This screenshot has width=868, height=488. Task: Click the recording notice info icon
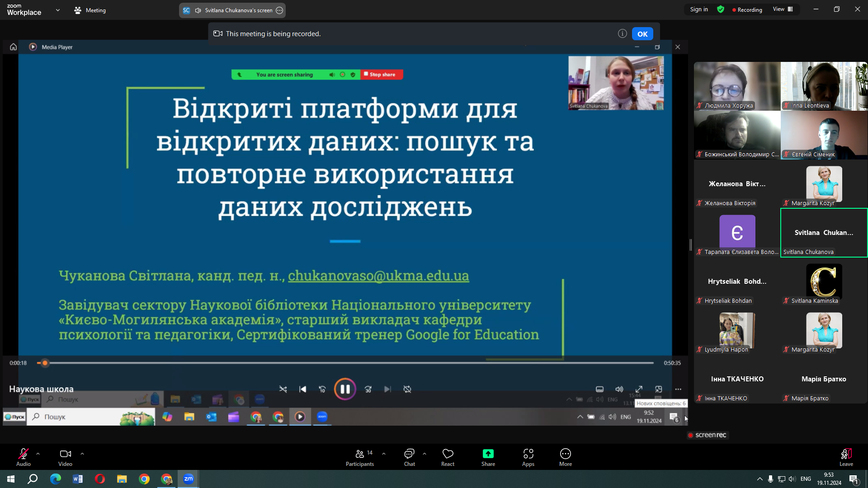[622, 33]
